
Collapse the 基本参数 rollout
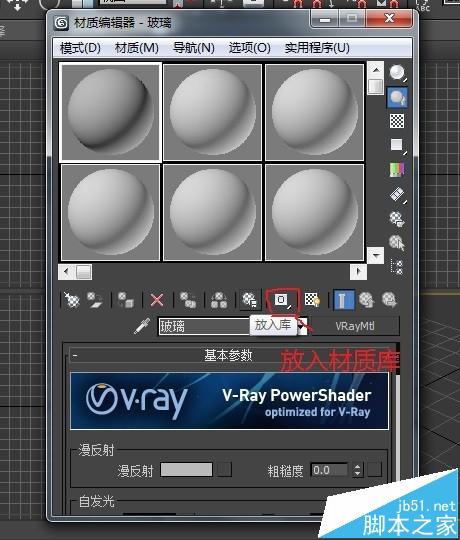point(229,355)
